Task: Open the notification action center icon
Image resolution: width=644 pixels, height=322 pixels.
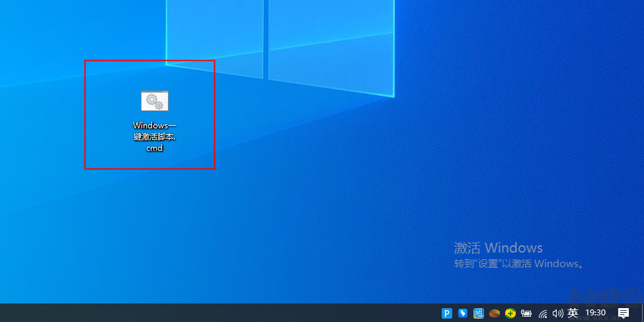Action: 624,313
